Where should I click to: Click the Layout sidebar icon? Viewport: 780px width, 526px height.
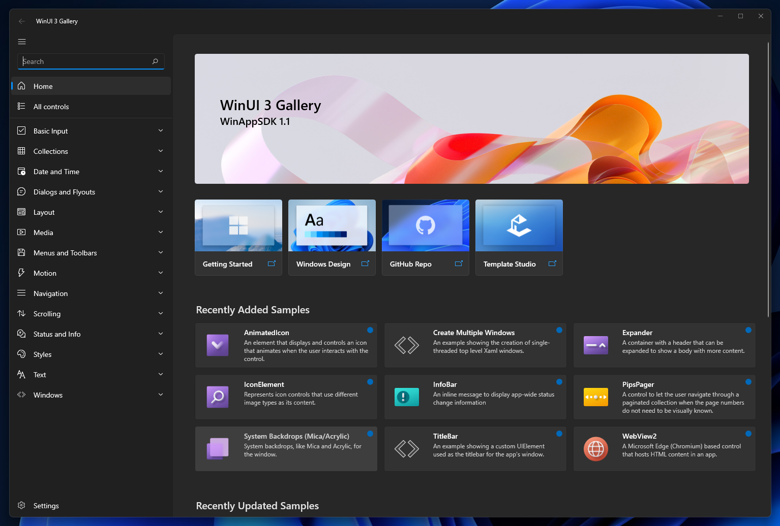(x=21, y=212)
